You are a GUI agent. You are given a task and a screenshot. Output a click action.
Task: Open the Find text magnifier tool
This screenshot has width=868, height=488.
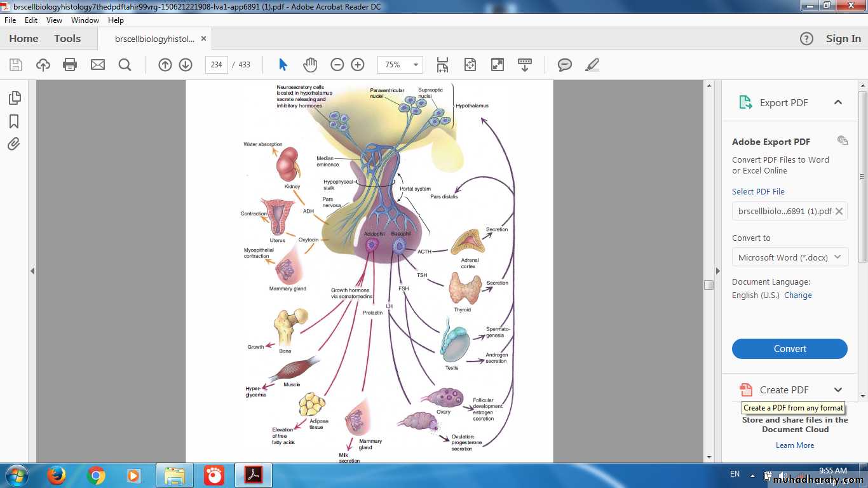[125, 65]
